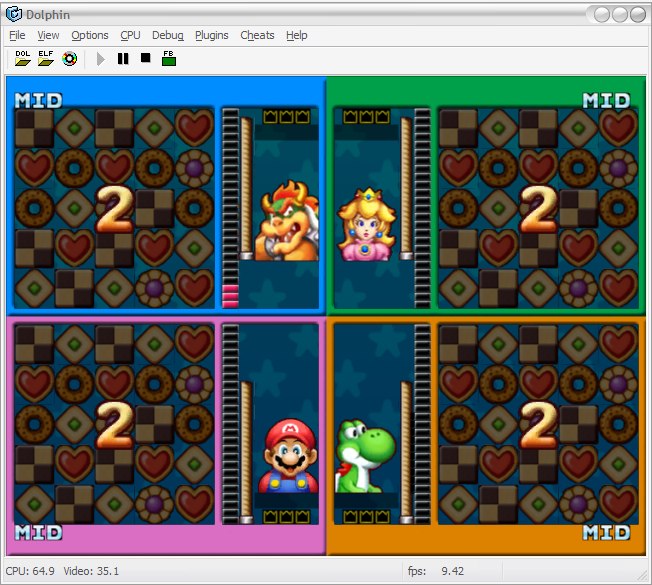652x585 pixels.
Task: Click the black power gauge beside Peach
Action: pyautogui.click(x=422, y=208)
